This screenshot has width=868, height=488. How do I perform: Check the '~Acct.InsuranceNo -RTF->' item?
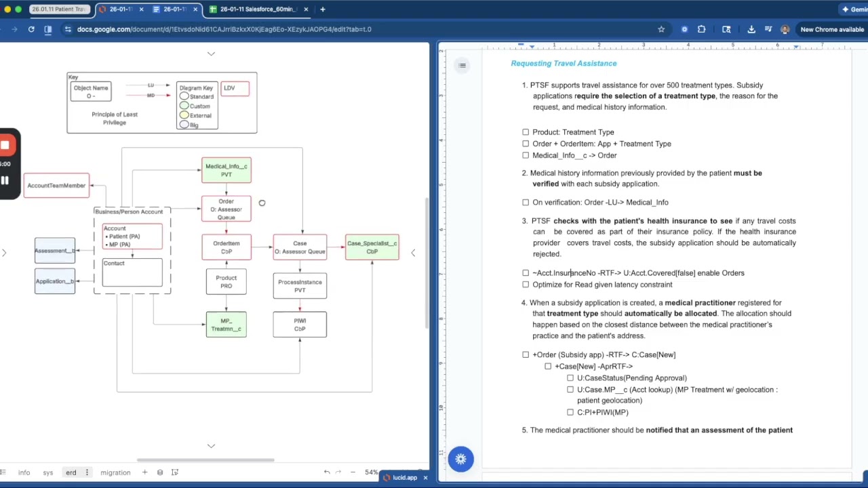click(526, 273)
